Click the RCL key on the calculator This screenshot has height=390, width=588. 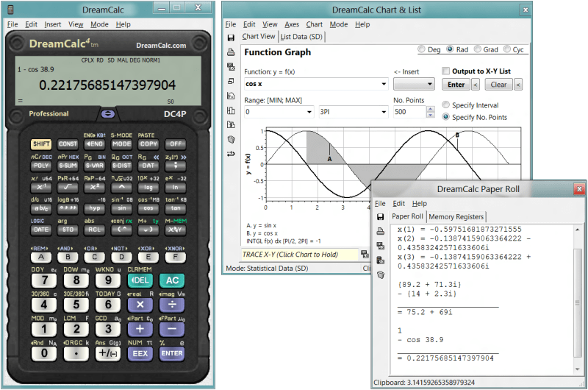coord(95,230)
